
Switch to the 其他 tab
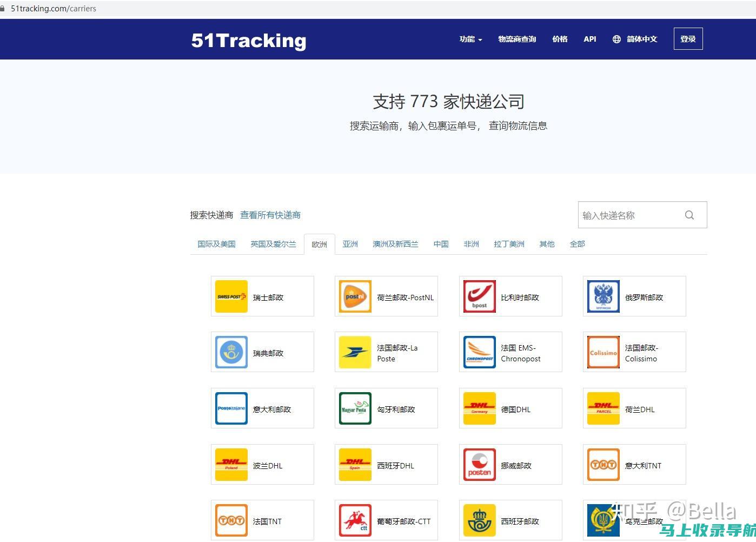(x=547, y=244)
